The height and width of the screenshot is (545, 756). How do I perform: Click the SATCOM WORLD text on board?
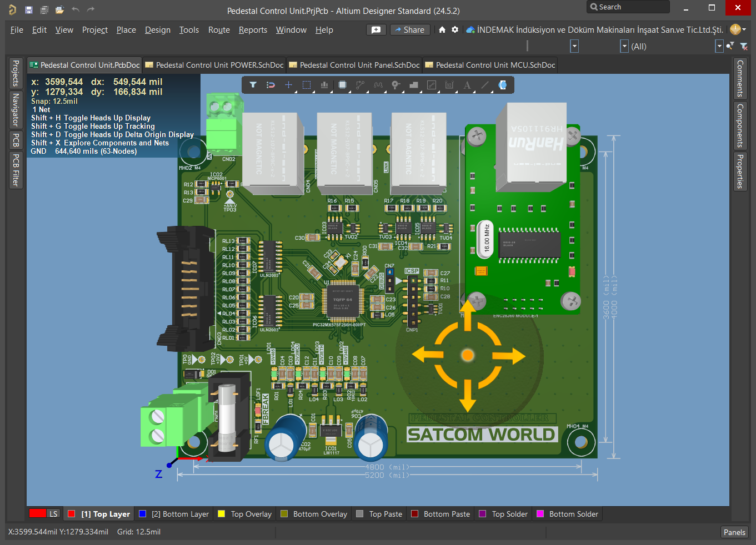482,435
